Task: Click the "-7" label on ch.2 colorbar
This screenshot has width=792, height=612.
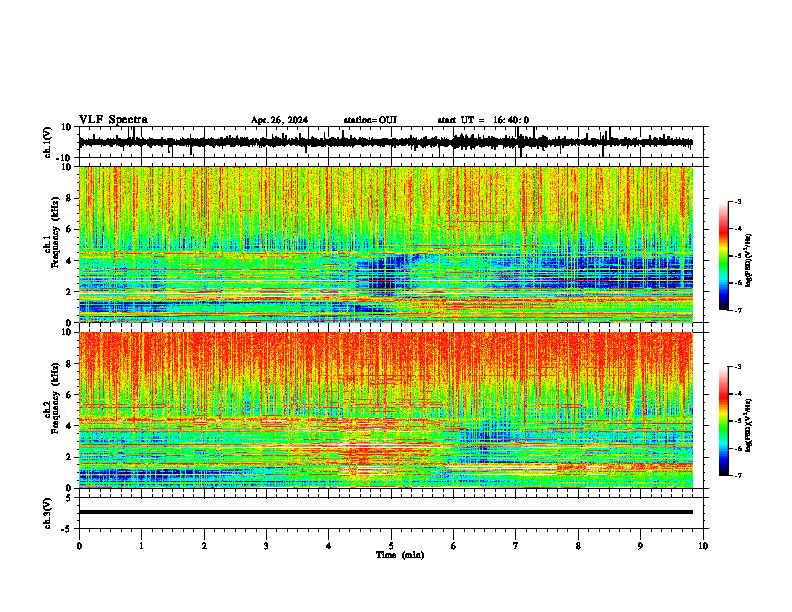Action: (x=737, y=475)
